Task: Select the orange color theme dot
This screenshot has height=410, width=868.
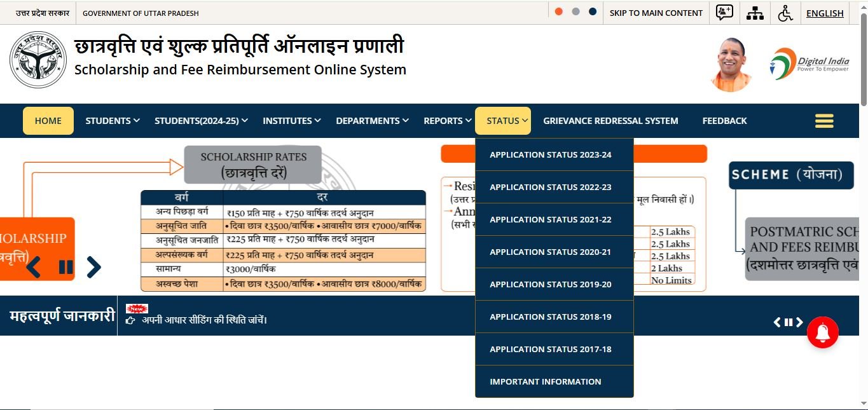Action: pos(558,12)
